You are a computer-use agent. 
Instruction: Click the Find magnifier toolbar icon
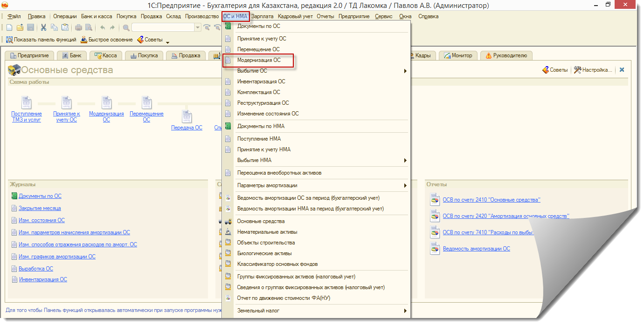[x=126, y=27]
